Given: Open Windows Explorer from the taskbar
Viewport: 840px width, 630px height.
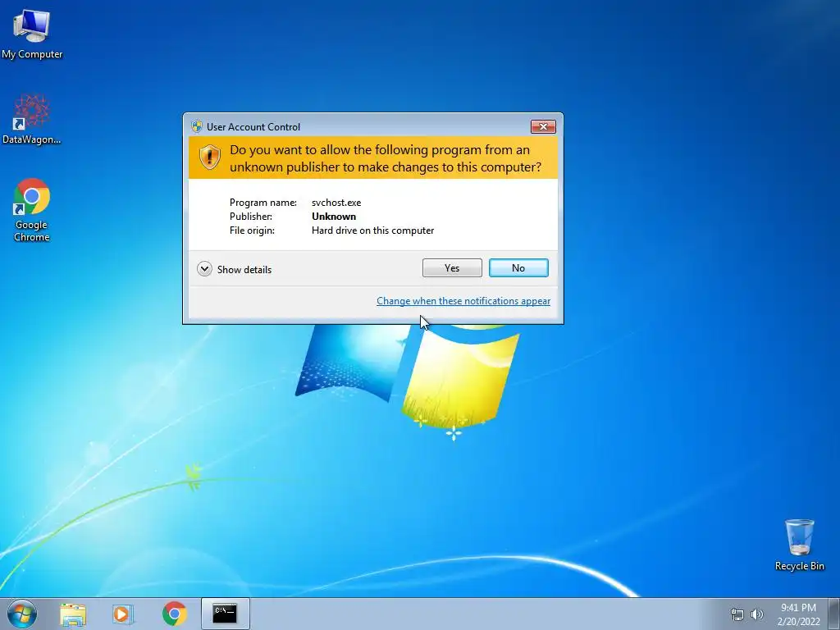Looking at the screenshot, I should pos(73,614).
